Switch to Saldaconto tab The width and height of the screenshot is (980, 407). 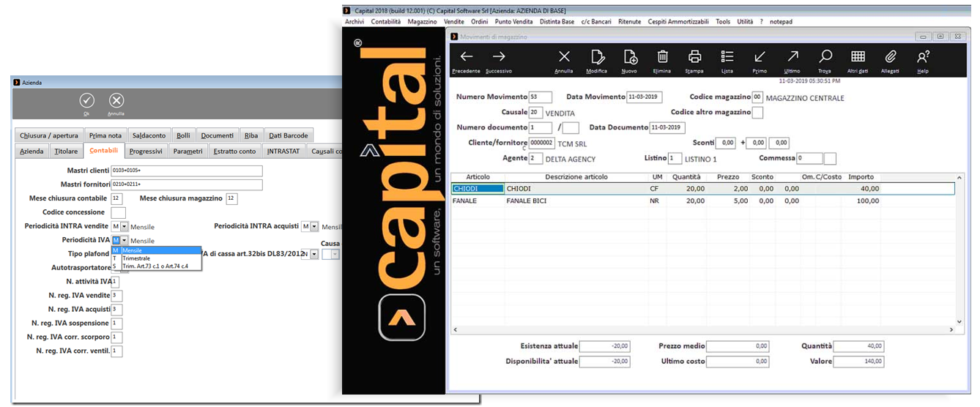pos(149,135)
